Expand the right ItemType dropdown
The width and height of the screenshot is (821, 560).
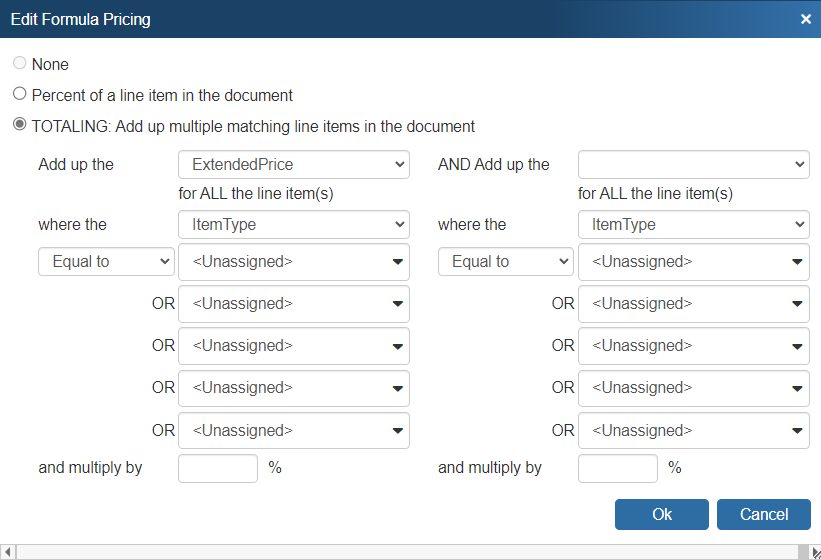click(x=693, y=225)
